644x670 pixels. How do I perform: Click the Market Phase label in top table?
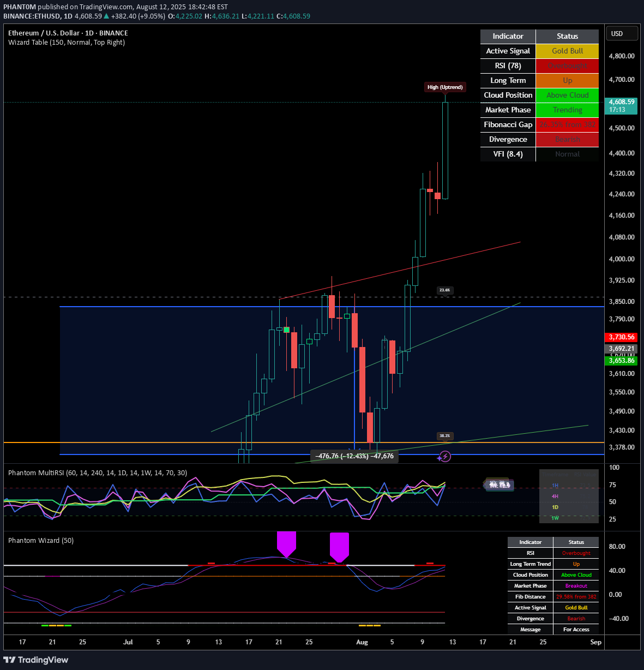click(508, 110)
